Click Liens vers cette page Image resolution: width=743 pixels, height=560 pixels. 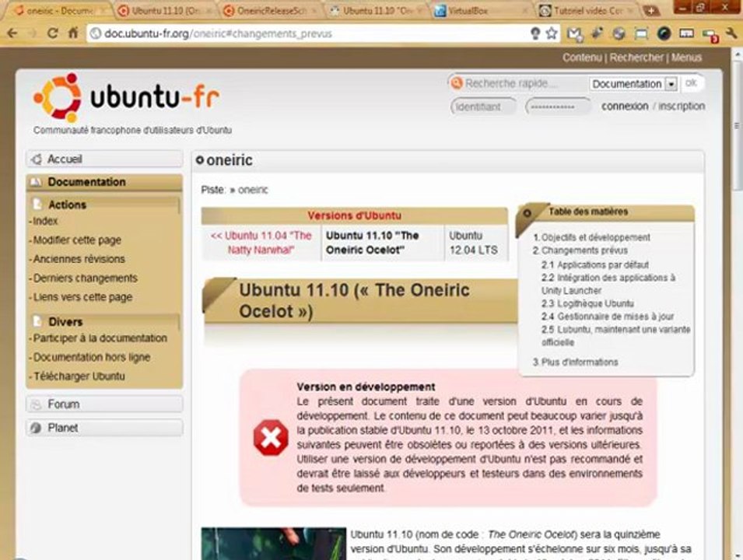[x=82, y=297]
